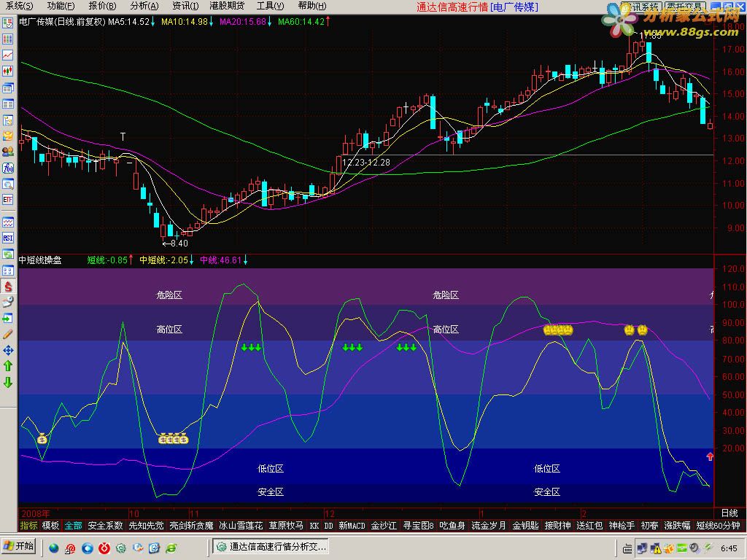This screenshot has height=560, width=747.
Task: Switch to KK indicator tab
Action: (x=314, y=526)
